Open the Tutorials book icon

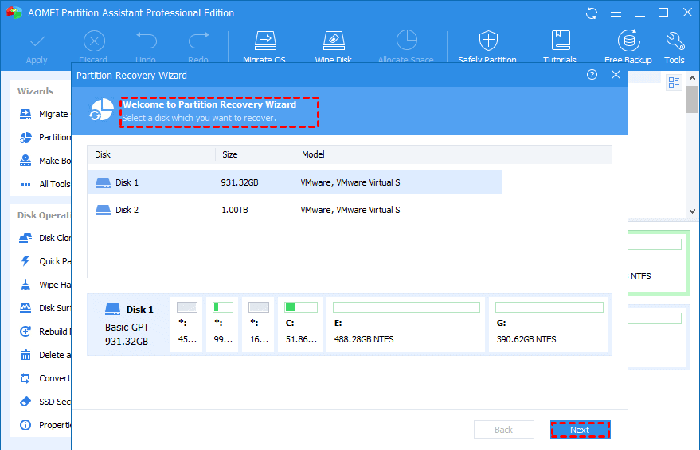(x=561, y=40)
